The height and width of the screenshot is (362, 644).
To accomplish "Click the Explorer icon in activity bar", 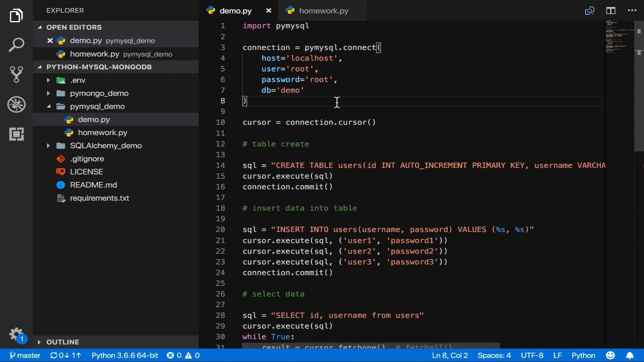I will pyautogui.click(x=16, y=15).
